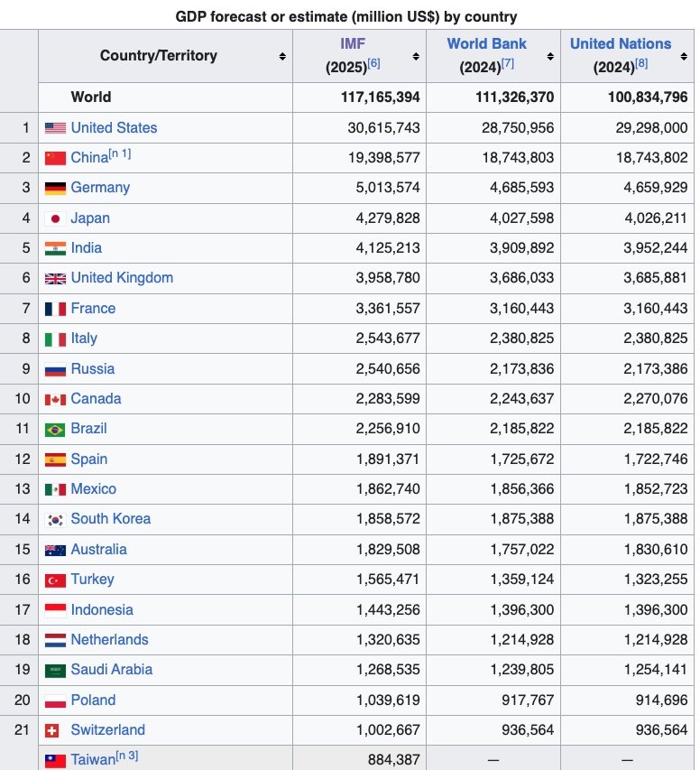700x770 pixels.
Task: Click the United States flag icon
Action: coord(55,128)
